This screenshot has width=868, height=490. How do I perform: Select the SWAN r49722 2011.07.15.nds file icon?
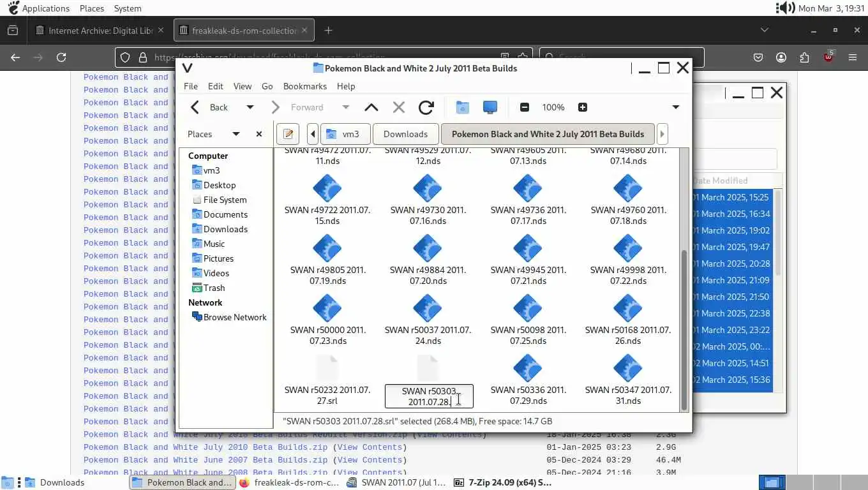[327, 189]
